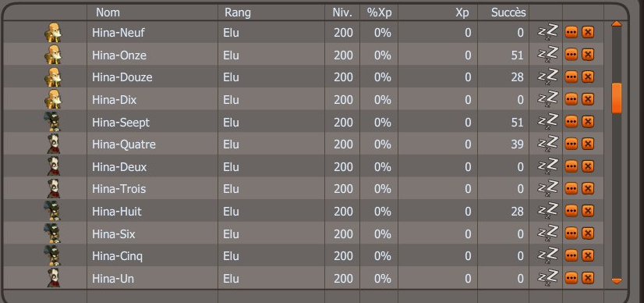The image size is (644, 303).
Task: Click the X button for Hina-Cinq
Action: (588, 255)
